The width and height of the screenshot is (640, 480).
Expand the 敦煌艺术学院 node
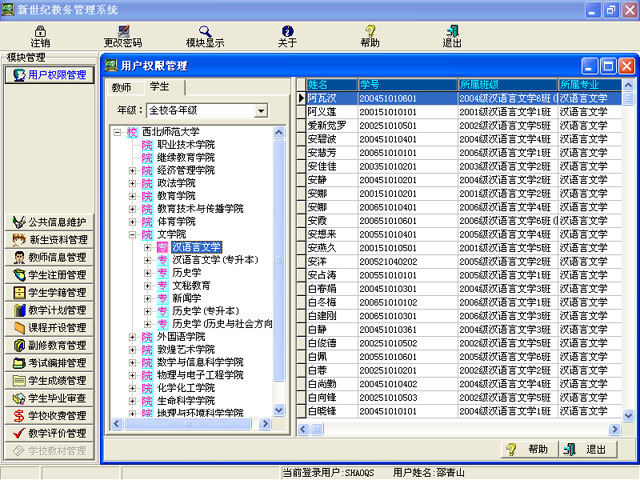coord(132,350)
